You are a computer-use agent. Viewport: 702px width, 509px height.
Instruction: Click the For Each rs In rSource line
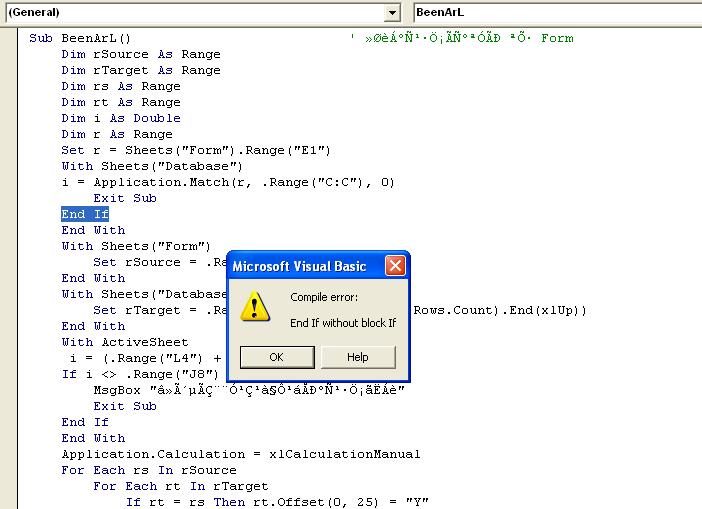click(148, 470)
